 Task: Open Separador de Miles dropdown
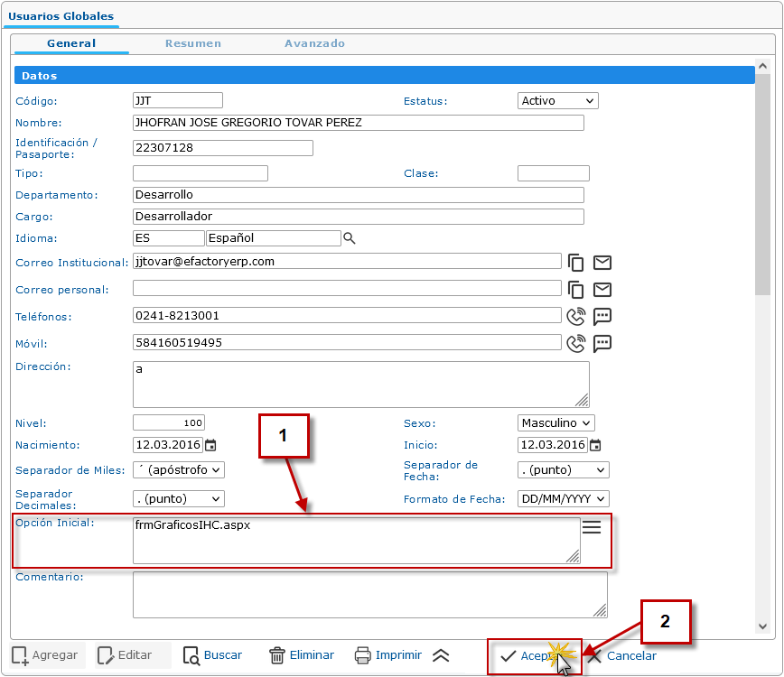click(178, 470)
